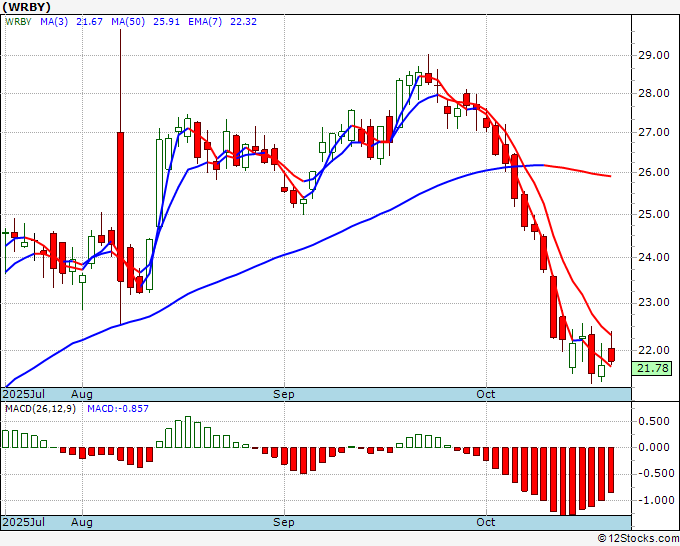Click the MA(50) value 25.91
Viewport: 680px width, 546px height.
(x=167, y=22)
